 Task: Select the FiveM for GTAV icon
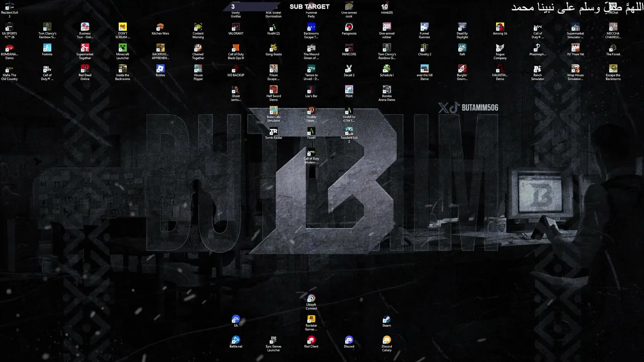349,115
